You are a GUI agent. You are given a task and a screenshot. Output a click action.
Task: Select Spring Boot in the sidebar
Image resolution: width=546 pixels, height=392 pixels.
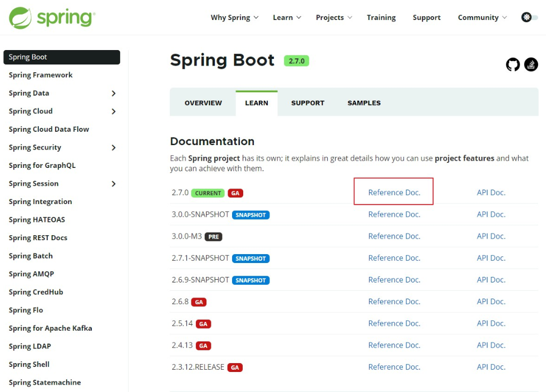(62, 57)
